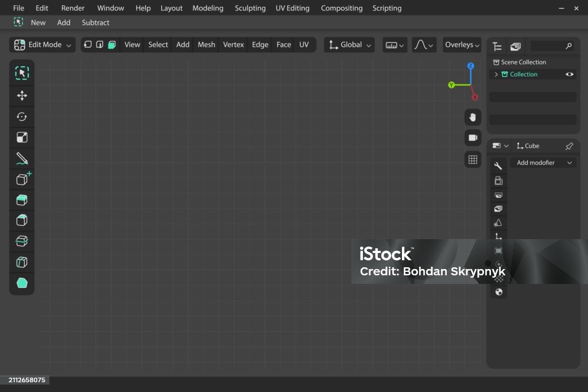Open the View Layer properties tab
The height and width of the screenshot is (392, 588).
coord(498,209)
